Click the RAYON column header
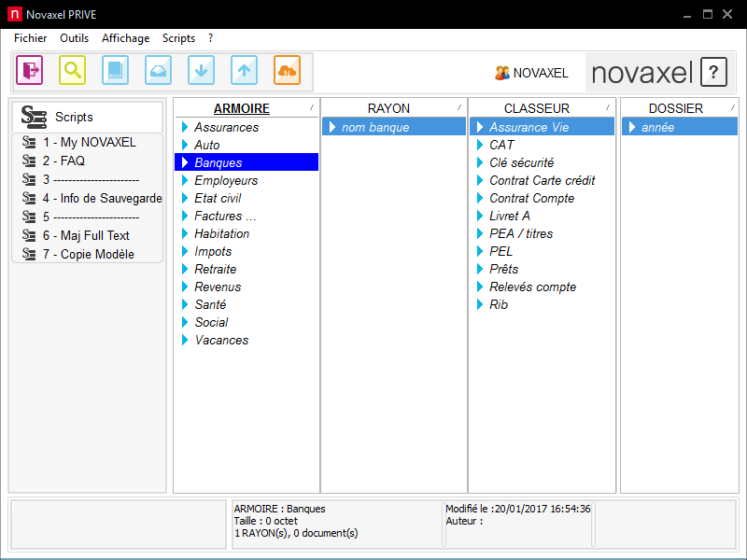This screenshot has height=560, width=747. tap(388, 108)
